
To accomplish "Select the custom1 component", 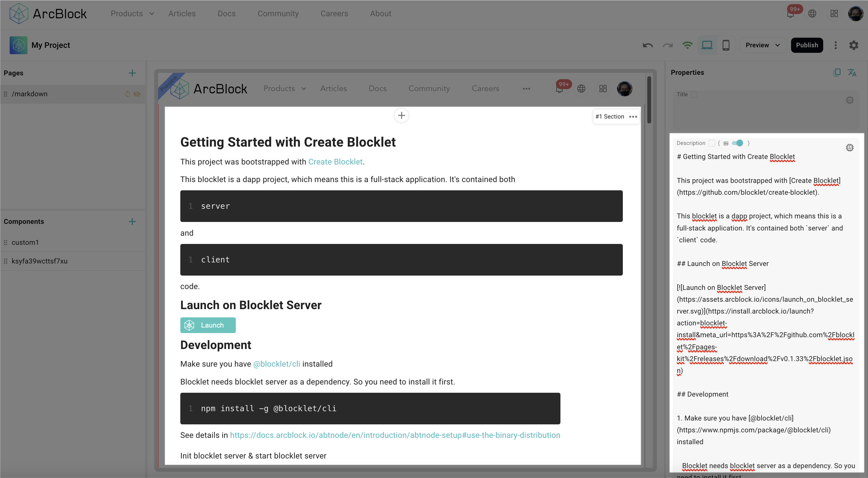I will 25,242.
